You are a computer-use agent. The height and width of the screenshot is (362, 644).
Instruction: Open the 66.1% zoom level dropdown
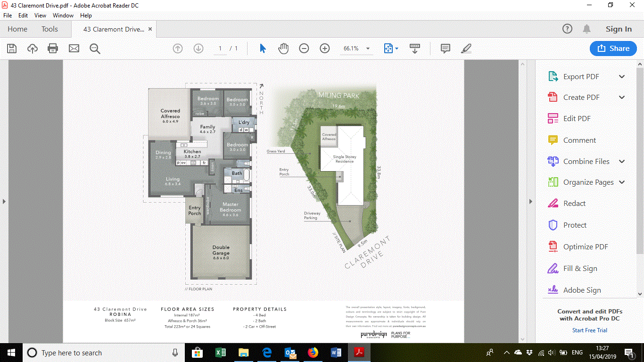(368, 49)
